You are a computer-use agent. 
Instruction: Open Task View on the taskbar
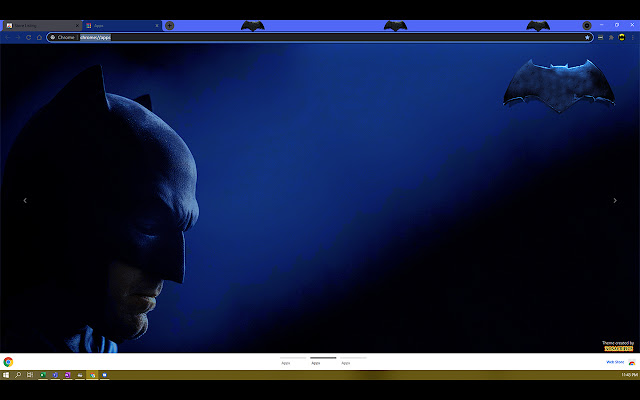pos(30,375)
